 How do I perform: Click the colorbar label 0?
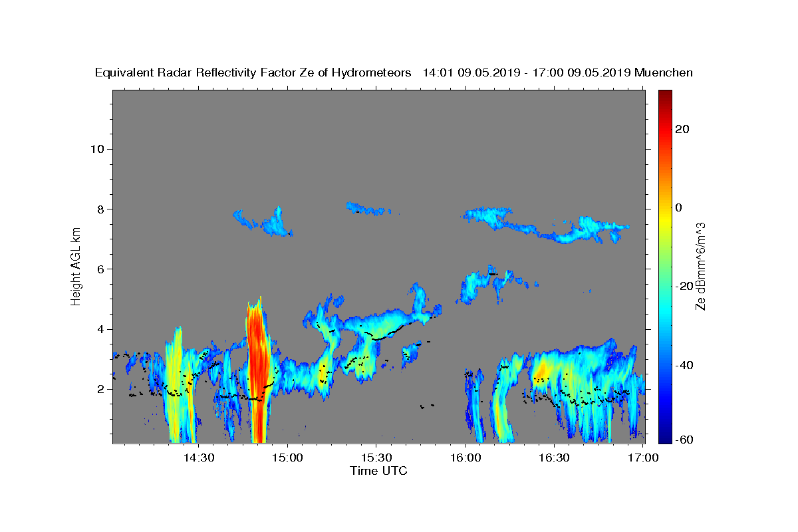[678, 207]
